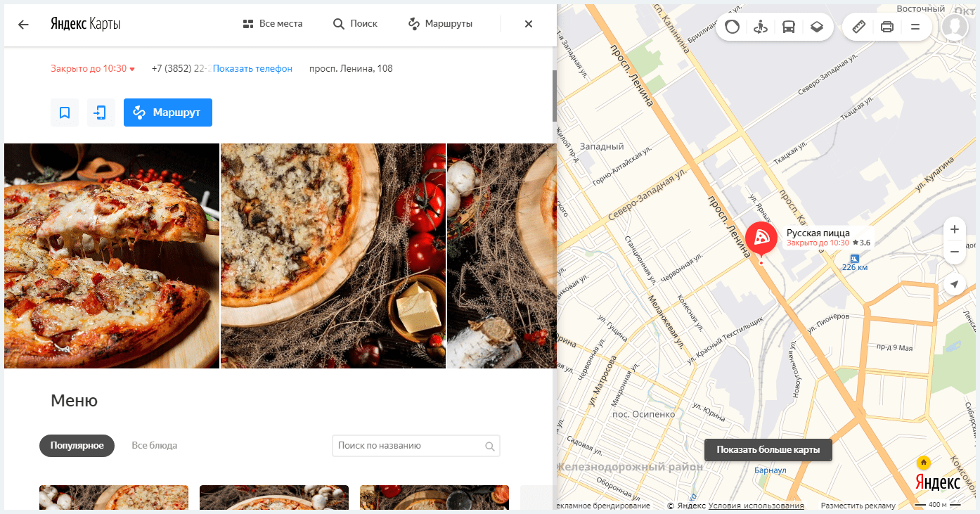Open the hamburger menu icon on the map
The width and height of the screenshot is (980, 514).
915,27
